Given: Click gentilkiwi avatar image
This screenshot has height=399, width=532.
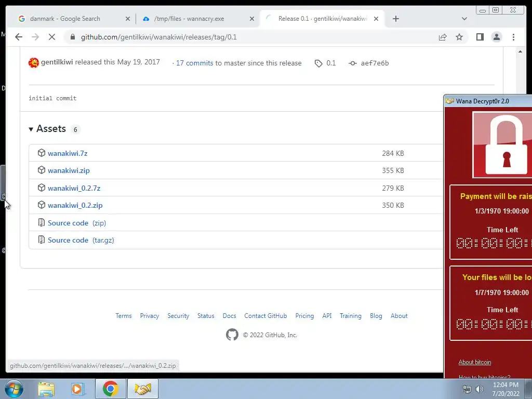Looking at the screenshot, I should point(34,62).
